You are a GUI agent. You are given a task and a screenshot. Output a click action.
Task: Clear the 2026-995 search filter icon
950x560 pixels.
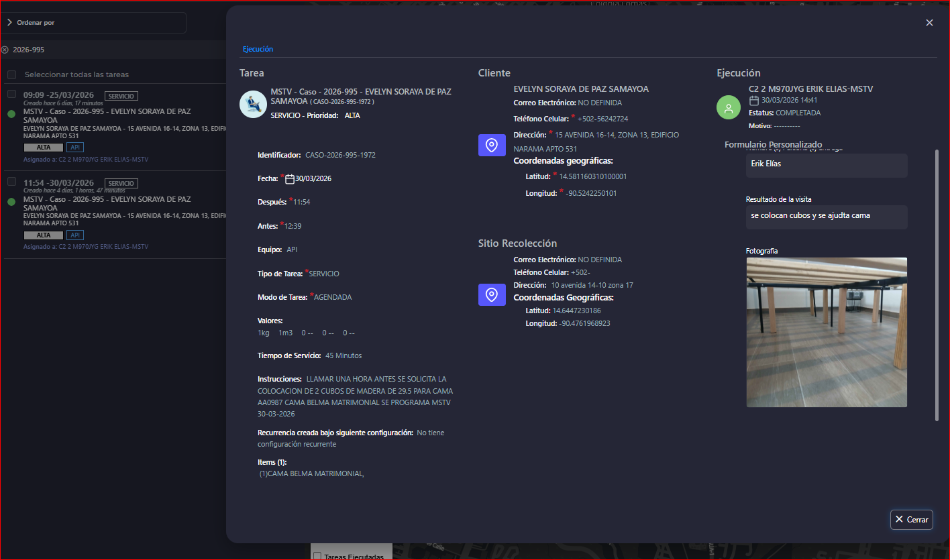coord(5,50)
